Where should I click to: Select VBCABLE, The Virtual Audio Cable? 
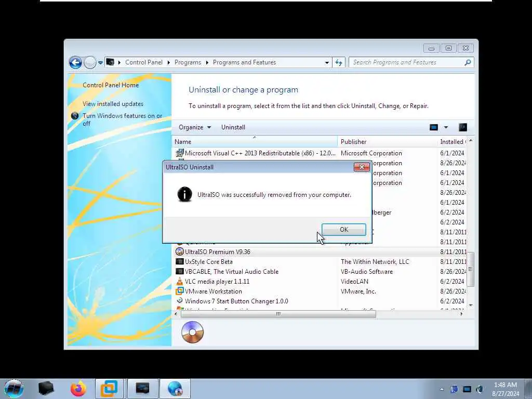point(319,271)
